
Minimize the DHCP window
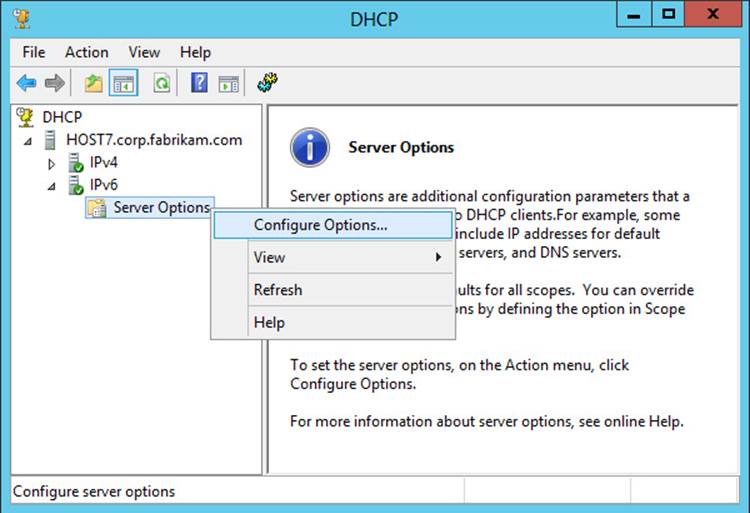[634, 15]
